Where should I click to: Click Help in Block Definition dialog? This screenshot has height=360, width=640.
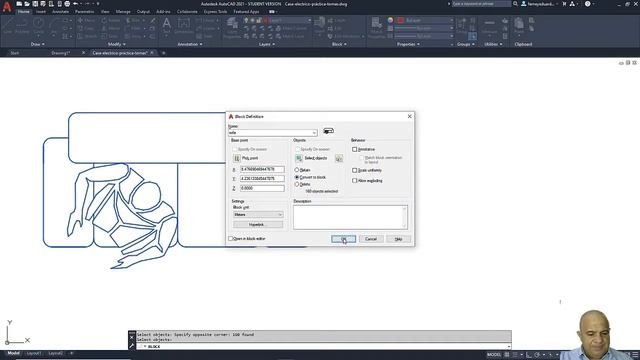click(x=398, y=239)
